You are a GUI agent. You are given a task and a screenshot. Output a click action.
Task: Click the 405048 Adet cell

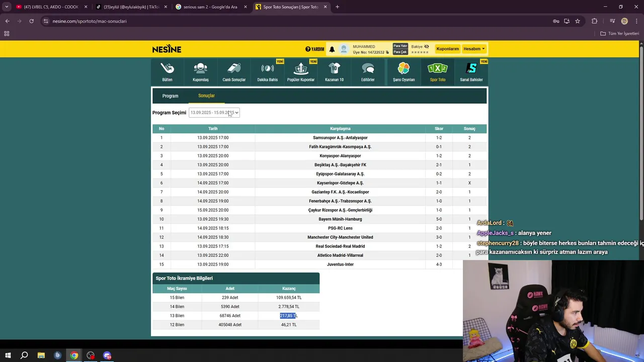tap(230, 325)
